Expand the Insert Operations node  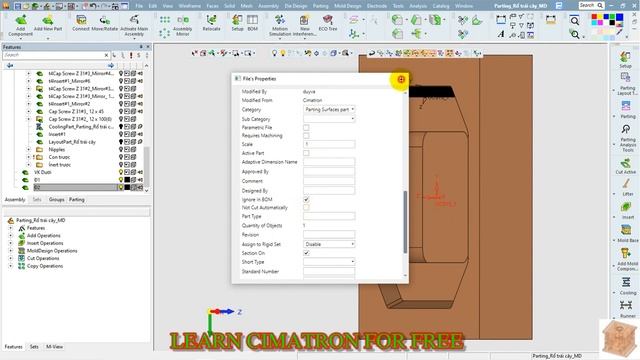(x=11, y=243)
